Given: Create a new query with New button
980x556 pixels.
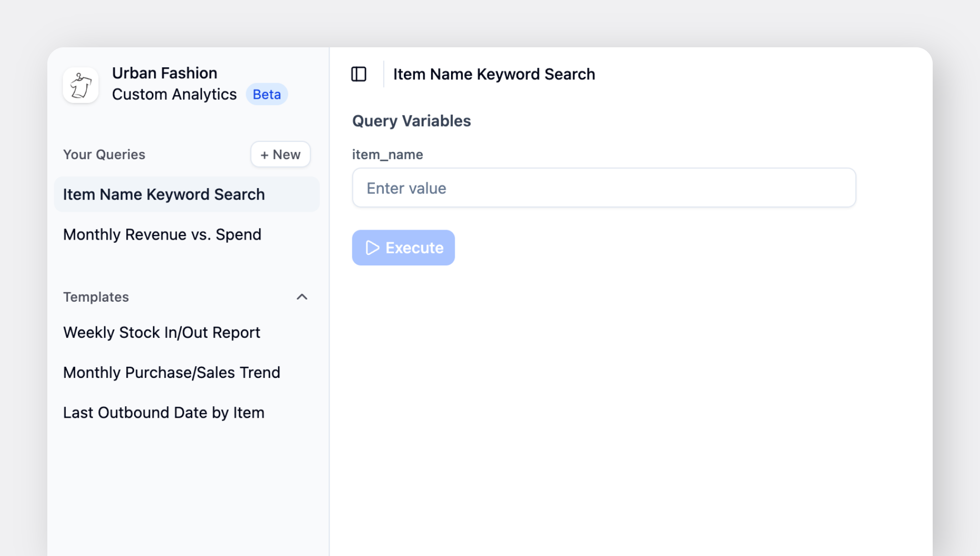Looking at the screenshot, I should [x=280, y=155].
